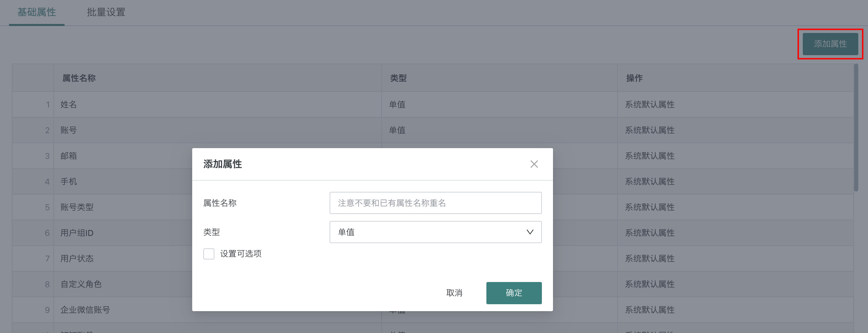Select the 账号 attribute row

pyautogui.click(x=69, y=130)
